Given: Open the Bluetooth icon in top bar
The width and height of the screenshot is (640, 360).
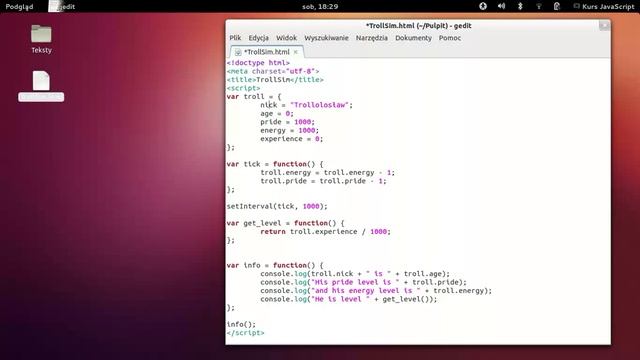Looking at the screenshot, I should [x=520, y=6].
